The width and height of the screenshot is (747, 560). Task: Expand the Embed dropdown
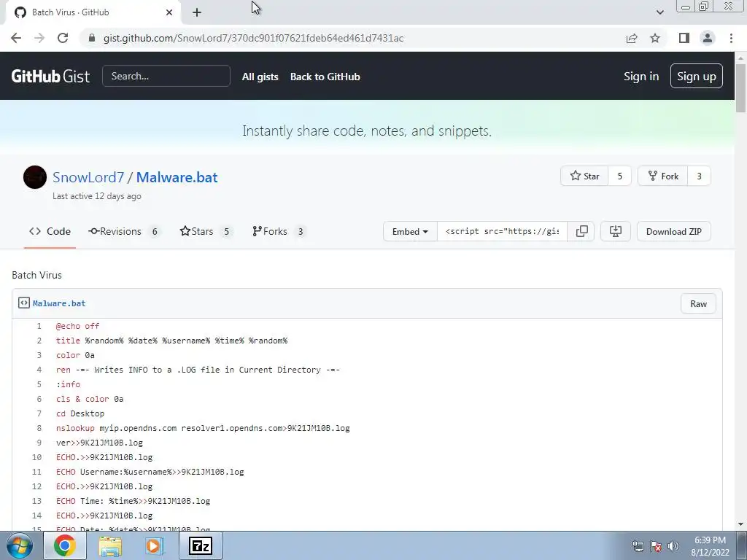click(x=410, y=231)
